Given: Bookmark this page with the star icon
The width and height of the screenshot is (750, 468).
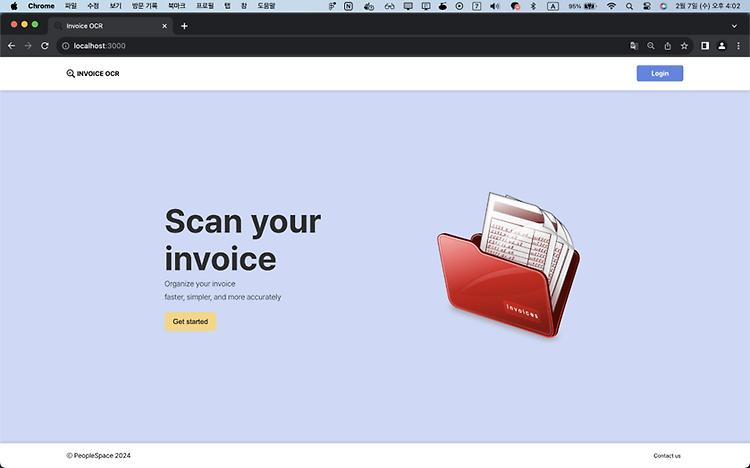Looking at the screenshot, I should (x=684, y=46).
